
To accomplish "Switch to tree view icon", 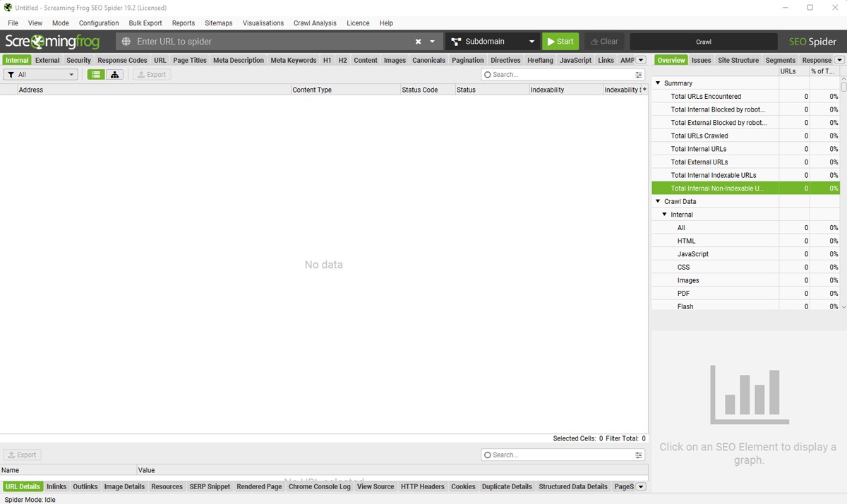I will coord(114,75).
